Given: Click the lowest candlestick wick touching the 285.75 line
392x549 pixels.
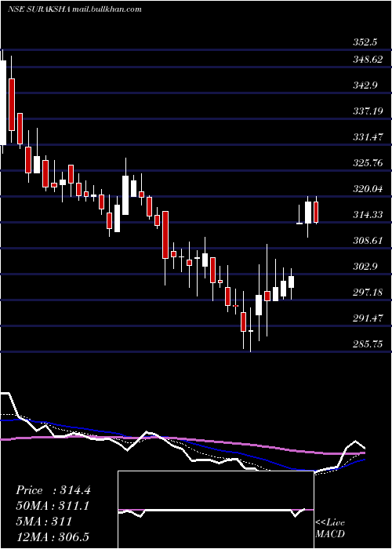Looking at the screenshot, I should (x=251, y=330).
